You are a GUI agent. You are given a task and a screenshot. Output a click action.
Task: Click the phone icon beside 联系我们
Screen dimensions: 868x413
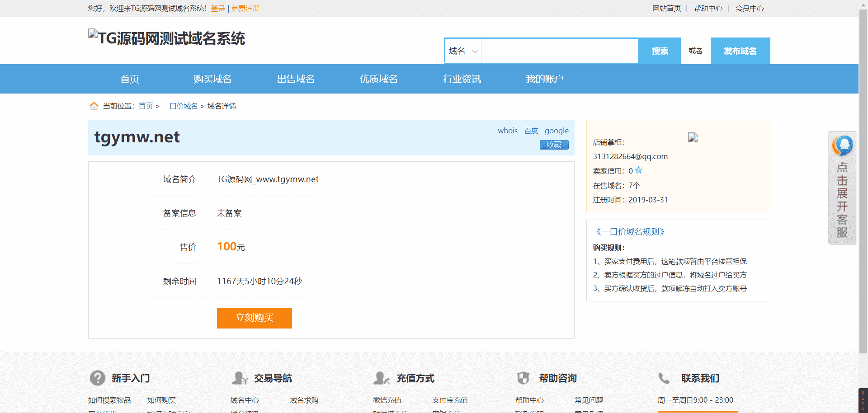coord(664,378)
